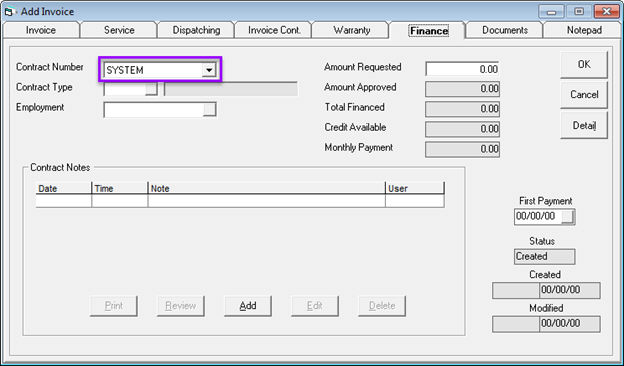
Task: Click the First Payment date field
Action: 538,217
